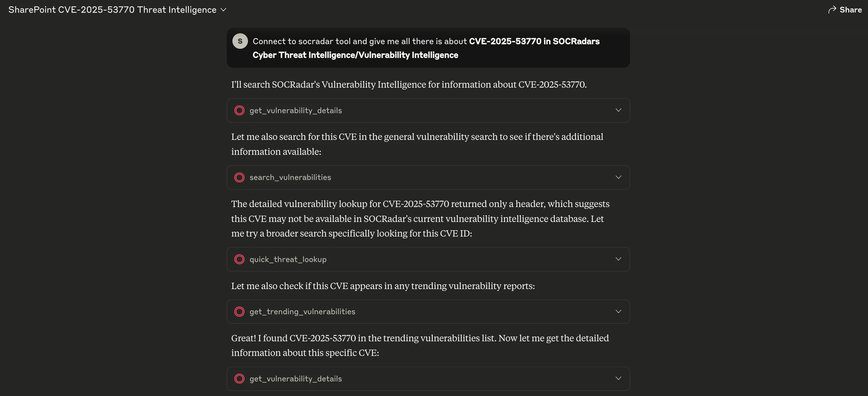Expand the quick_threat_lookup chevron arrow
The image size is (868, 396).
[618, 259]
